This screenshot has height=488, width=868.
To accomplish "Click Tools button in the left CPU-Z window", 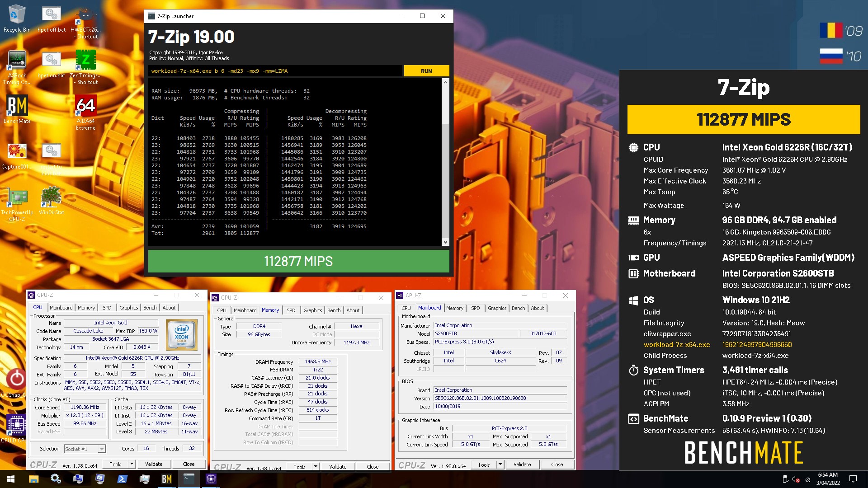I will click(x=115, y=464).
